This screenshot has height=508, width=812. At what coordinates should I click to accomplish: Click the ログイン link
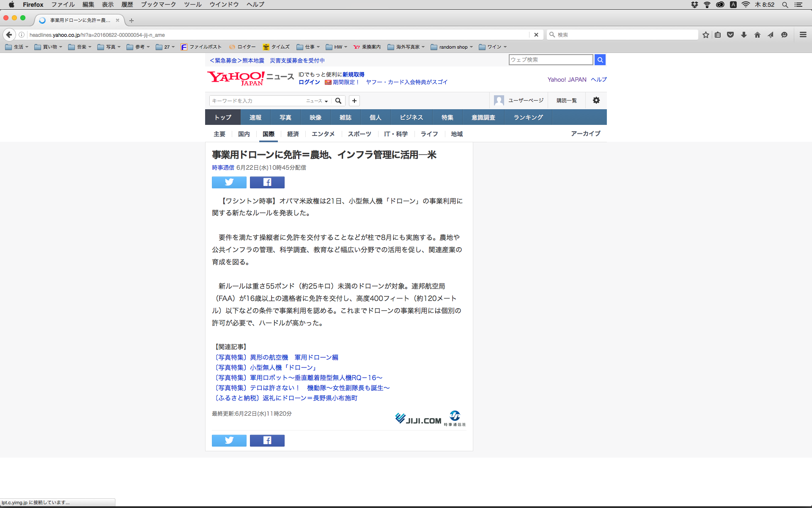click(309, 82)
